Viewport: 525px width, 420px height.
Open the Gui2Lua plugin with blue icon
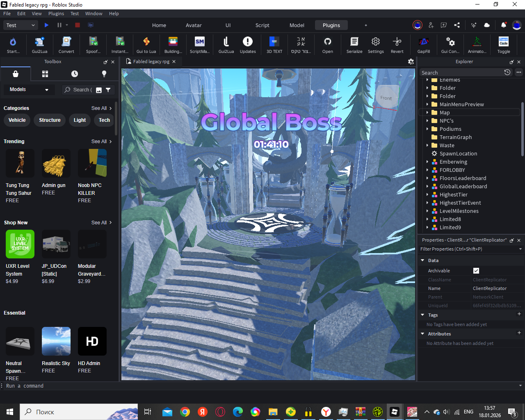[x=39, y=45]
